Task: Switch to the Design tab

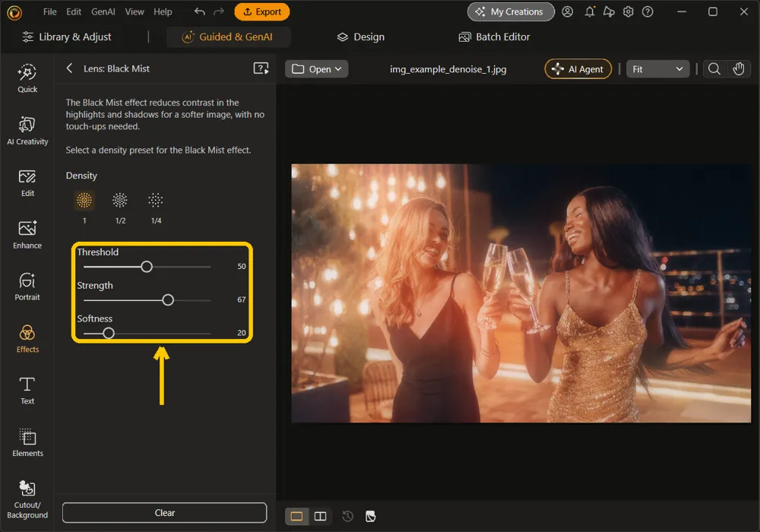Action: 360,36
